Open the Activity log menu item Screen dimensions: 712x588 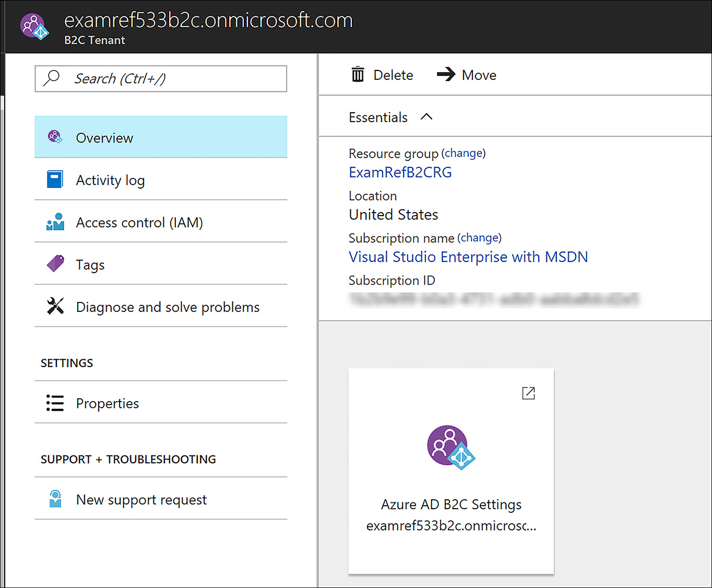pos(161,179)
